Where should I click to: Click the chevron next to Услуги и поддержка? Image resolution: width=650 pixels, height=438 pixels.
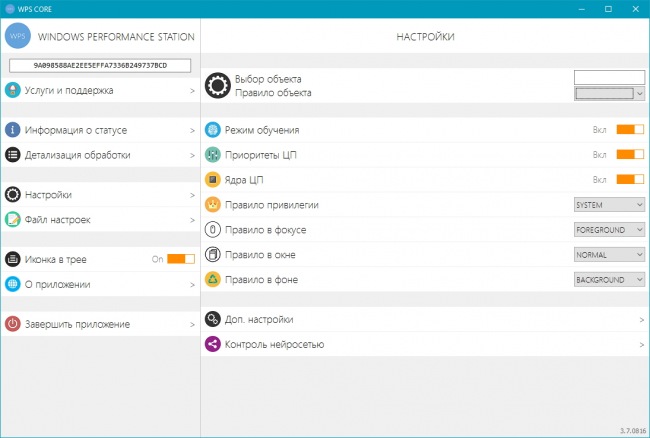tap(192, 90)
